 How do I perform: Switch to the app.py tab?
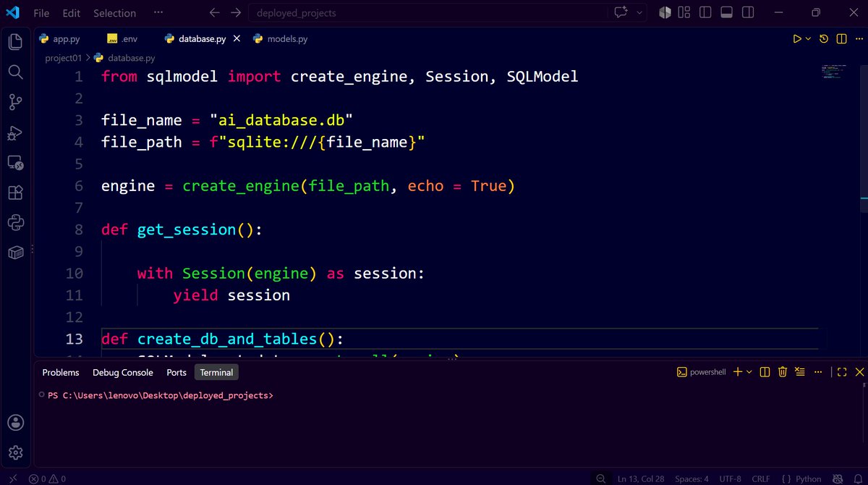[x=59, y=39]
